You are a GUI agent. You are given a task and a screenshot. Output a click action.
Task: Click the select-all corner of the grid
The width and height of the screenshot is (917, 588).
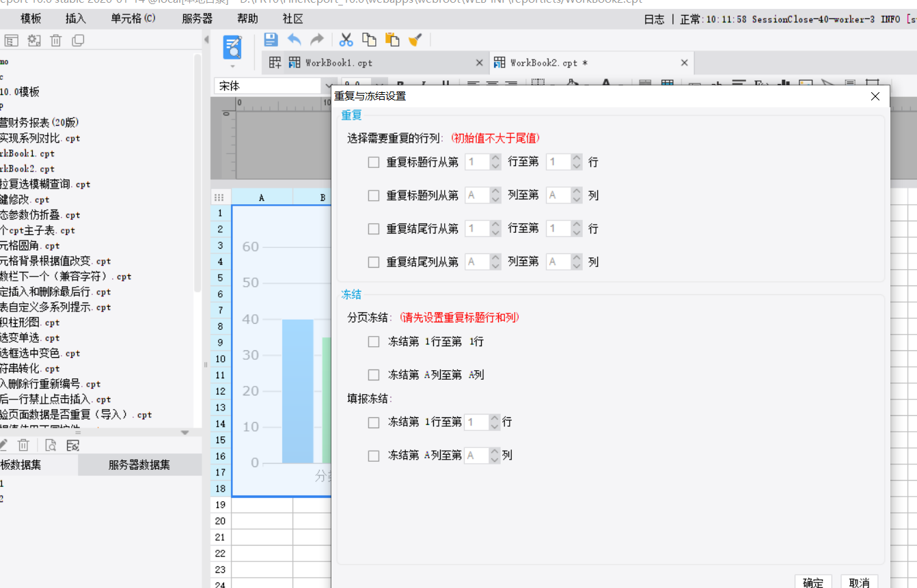coord(219,197)
